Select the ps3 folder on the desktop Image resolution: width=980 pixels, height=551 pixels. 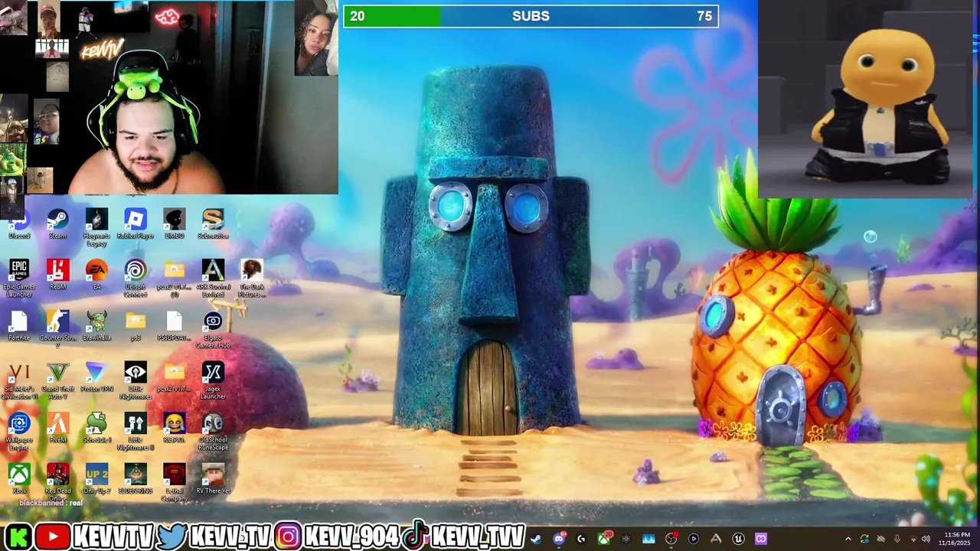[x=136, y=327]
